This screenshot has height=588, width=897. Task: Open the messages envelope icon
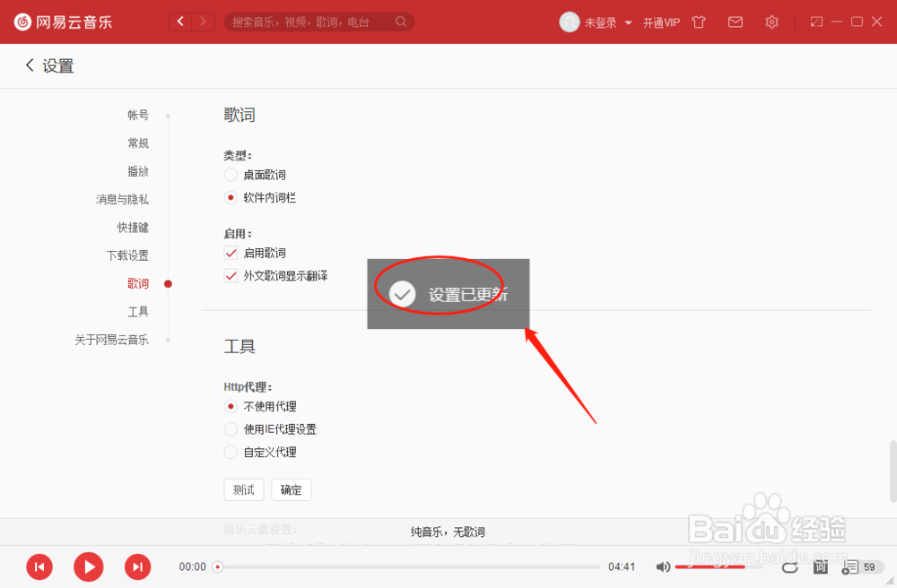pos(736,22)
